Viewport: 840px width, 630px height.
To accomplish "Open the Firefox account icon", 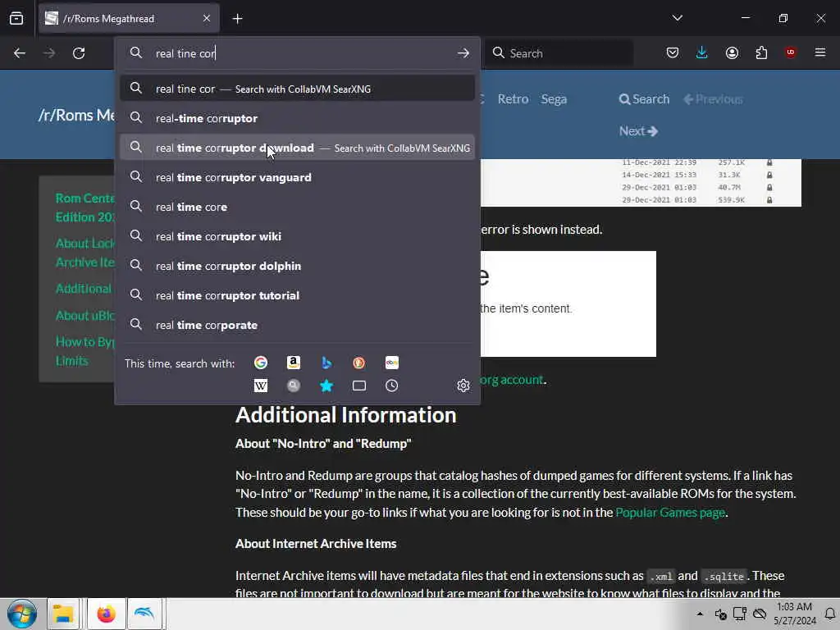I will coord(732,52).
